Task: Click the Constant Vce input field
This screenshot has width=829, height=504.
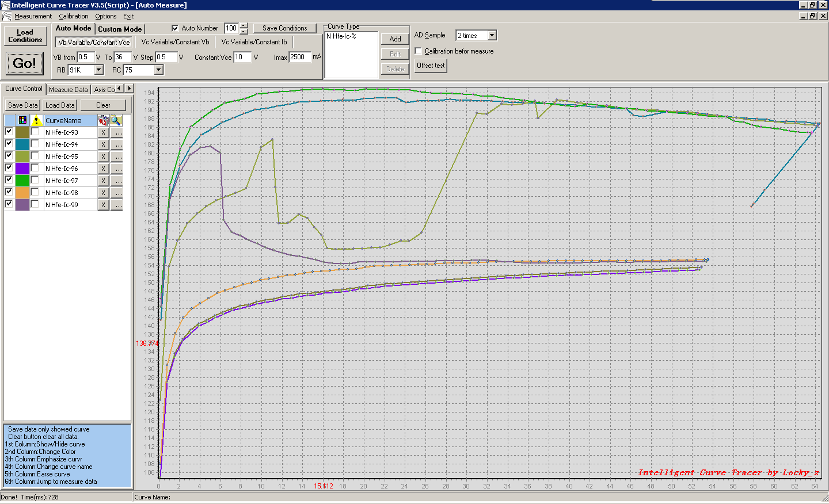Action: (242, 57)
